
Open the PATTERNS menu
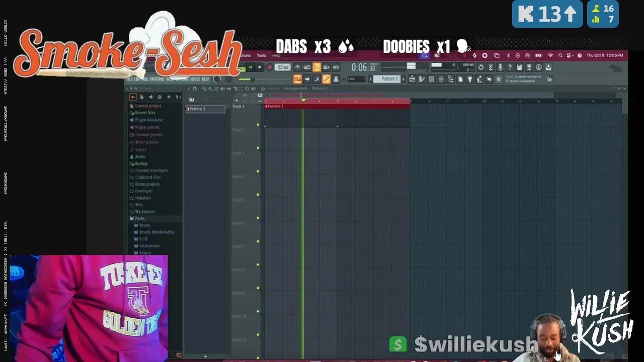point(157,79)
